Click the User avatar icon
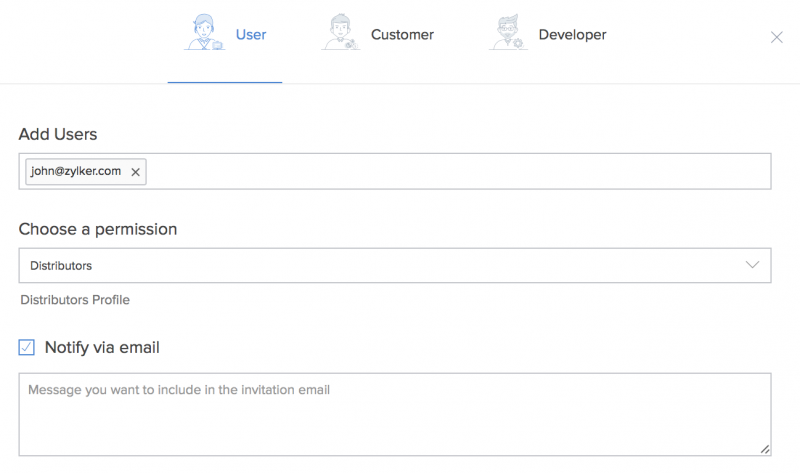Screen dimensions: 800x473 [205, 33]
